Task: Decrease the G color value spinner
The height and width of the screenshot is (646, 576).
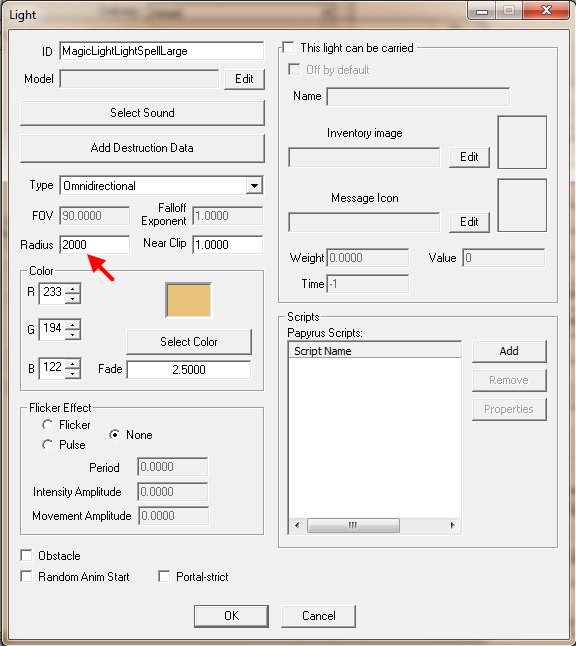Action: [x=73, y=335]
